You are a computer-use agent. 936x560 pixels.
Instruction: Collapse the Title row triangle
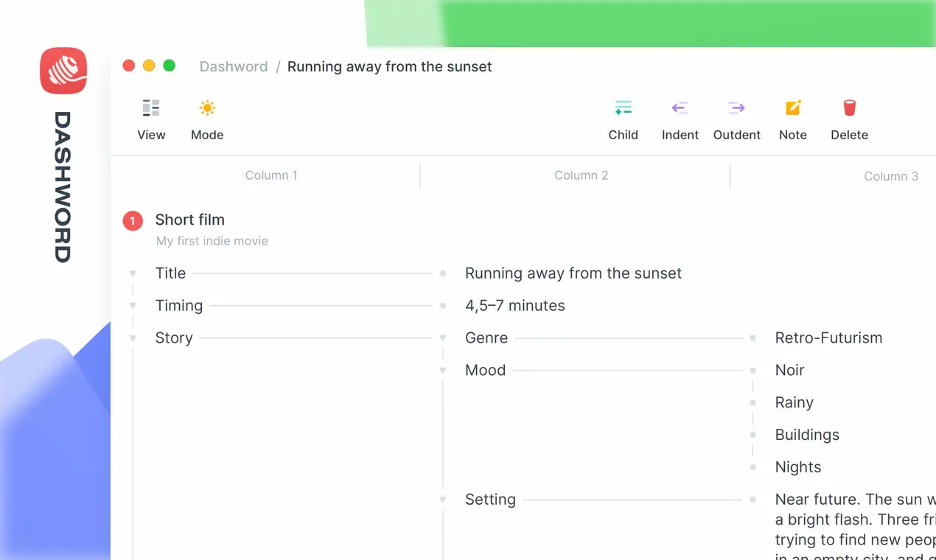pyautogui.click(x=133, y=273)
